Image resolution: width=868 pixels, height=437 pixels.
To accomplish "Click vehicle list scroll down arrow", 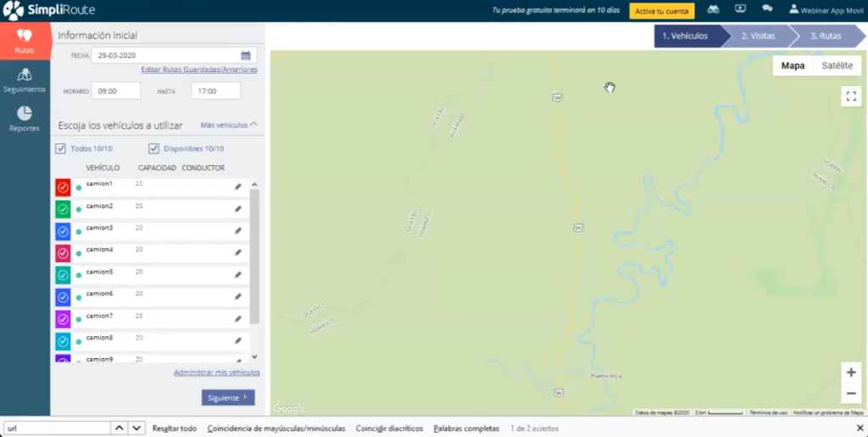I will (254, 357).
